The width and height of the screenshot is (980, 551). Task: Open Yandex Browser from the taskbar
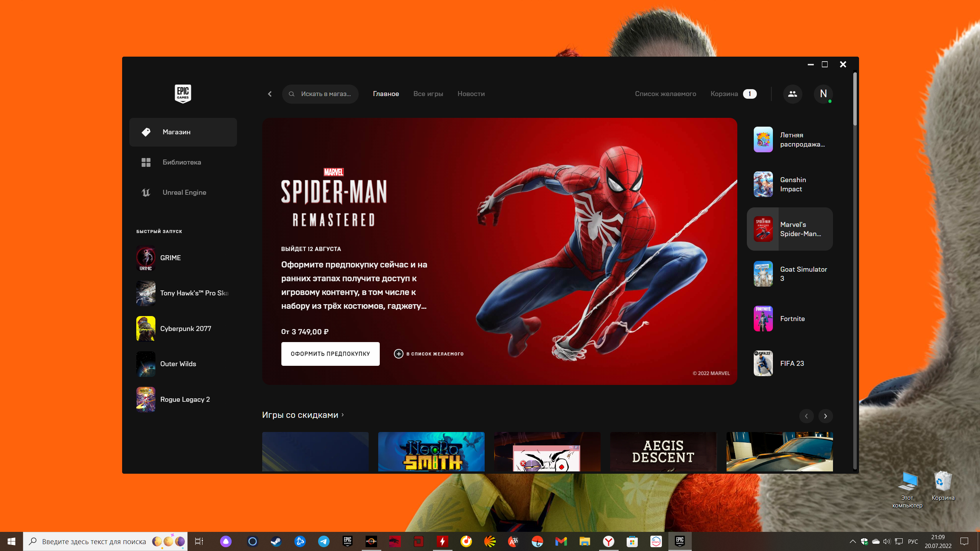608,541
